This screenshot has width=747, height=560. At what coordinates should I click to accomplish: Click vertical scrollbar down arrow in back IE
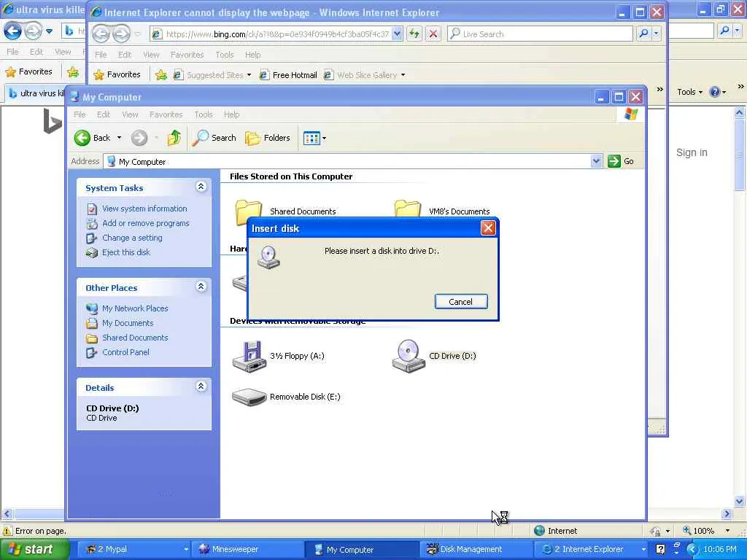point(740,501)
